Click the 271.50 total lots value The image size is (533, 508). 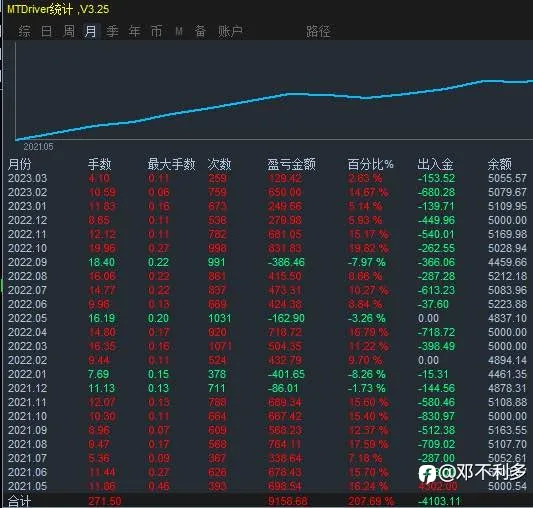[105, 501]
